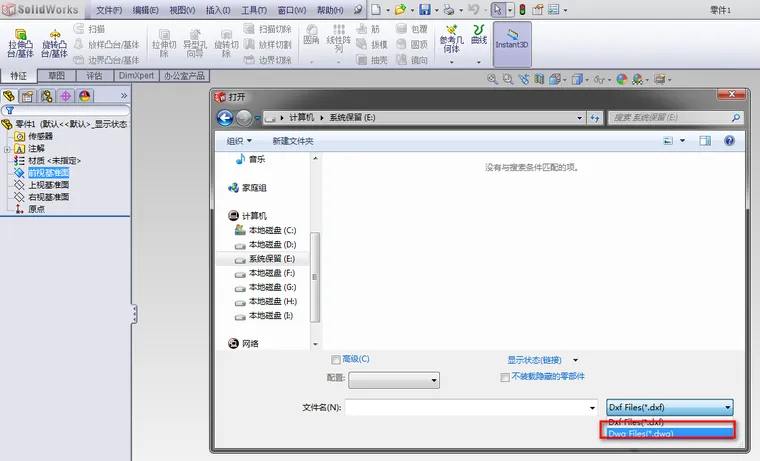The width and height of the screenshot is (760, 461).
Task: Open the Dxf Files(*.dxf) file type dropdown
Action: [669, 407]
